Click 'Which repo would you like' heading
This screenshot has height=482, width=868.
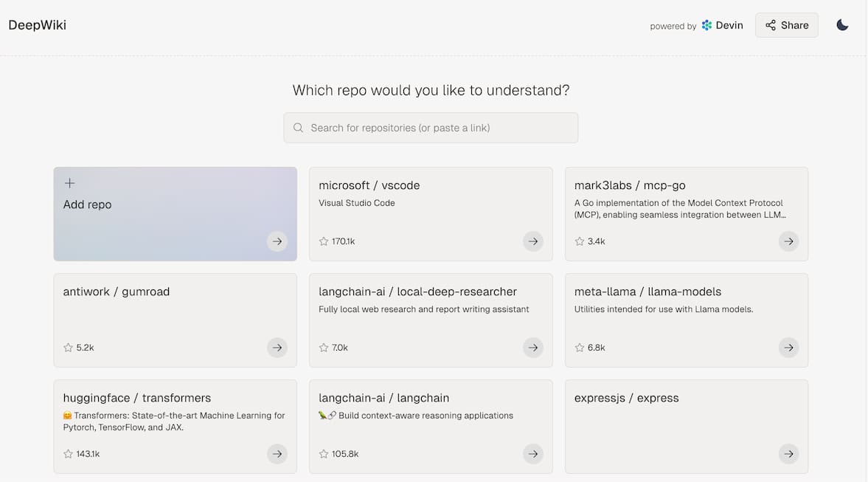click(x=431, y=90)
